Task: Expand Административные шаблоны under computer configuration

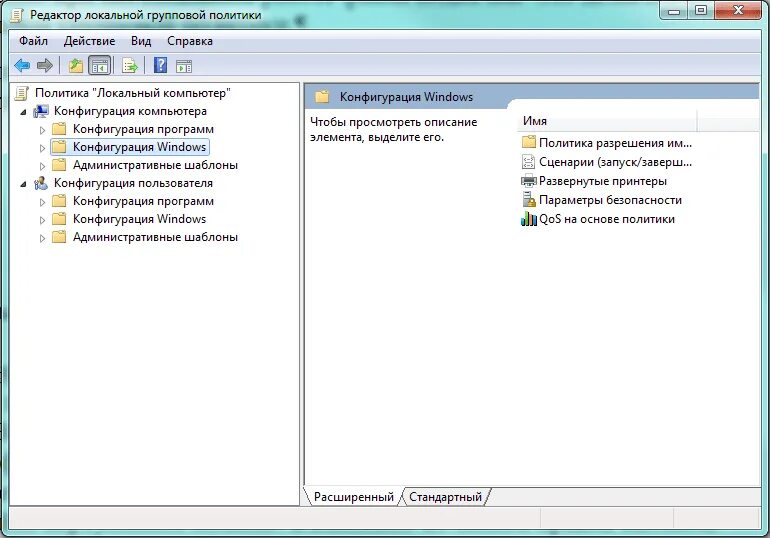Action: tap(42, 166)
